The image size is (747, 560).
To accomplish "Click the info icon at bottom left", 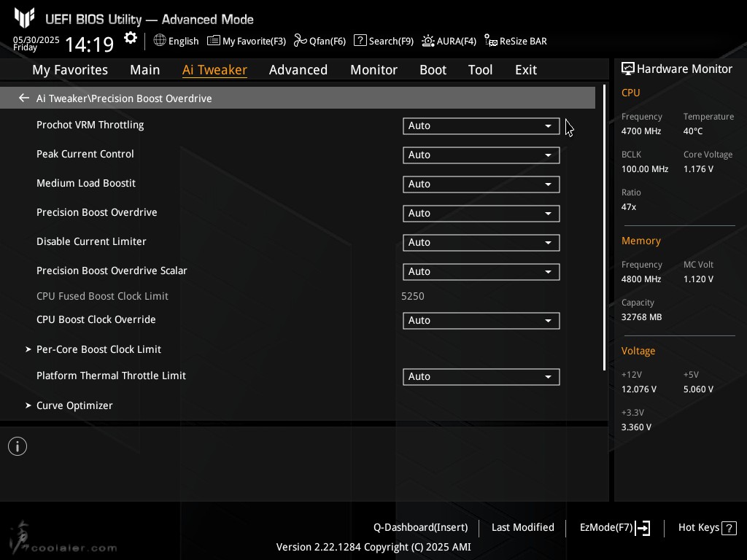I will (18, 446).
